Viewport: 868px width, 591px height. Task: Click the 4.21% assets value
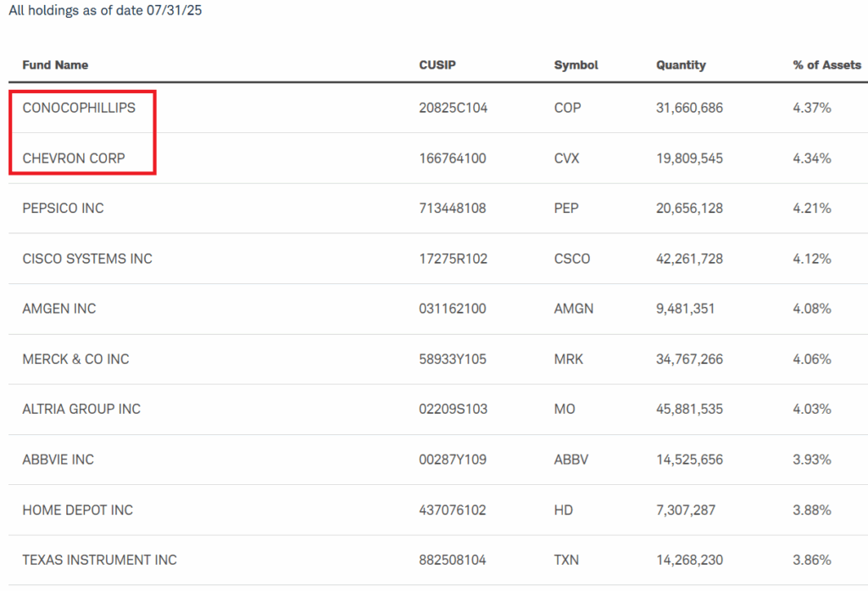pos(812,209)
